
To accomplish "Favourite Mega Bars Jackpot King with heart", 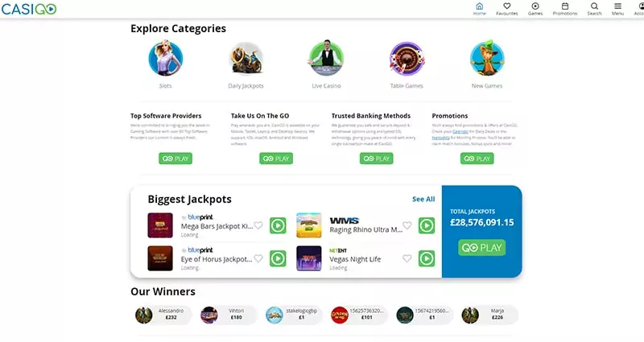I will (258, 225).
